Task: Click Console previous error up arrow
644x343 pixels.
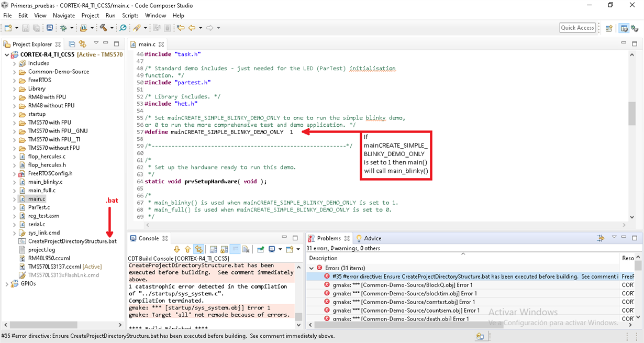Action: 187,249
